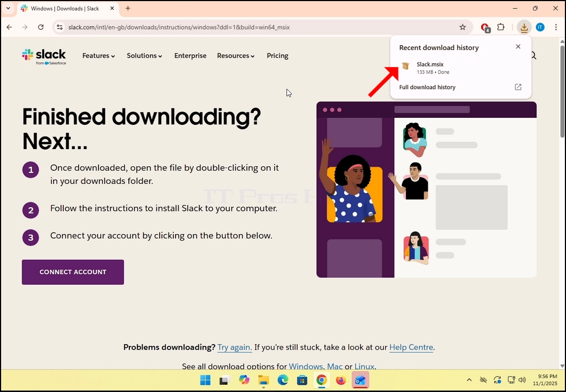This screenshot has height=392, width=566.
Task: Click the Linux download options link
Action: 364,366
